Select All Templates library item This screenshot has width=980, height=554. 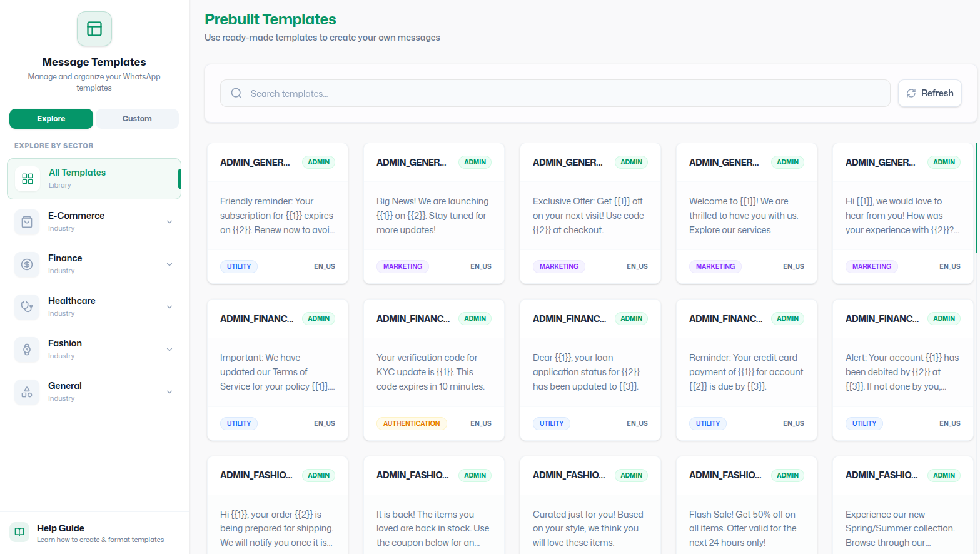[94, 179]
